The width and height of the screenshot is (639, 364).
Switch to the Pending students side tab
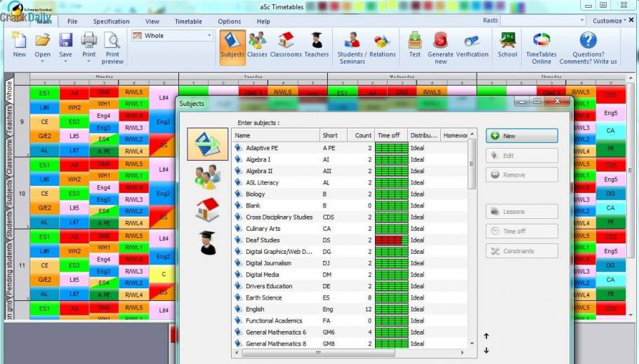[9, 269]
